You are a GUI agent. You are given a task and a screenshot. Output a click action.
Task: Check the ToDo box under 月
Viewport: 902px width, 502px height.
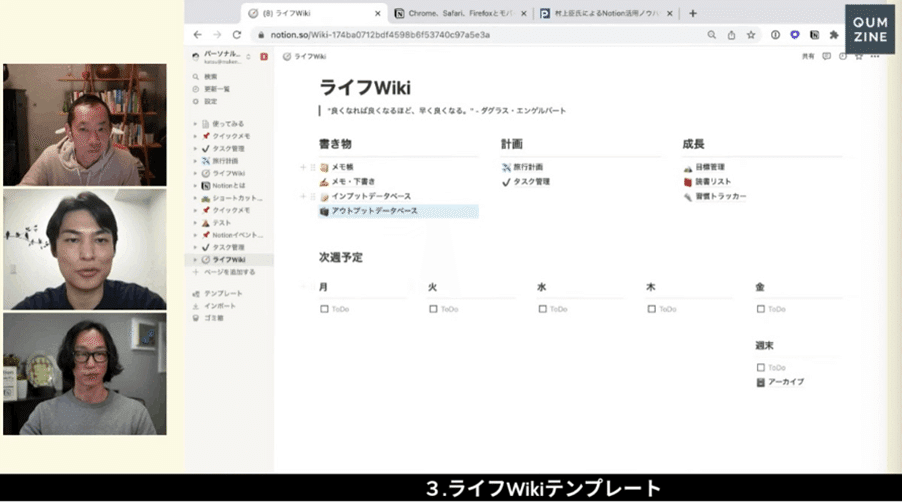(324, 309)
